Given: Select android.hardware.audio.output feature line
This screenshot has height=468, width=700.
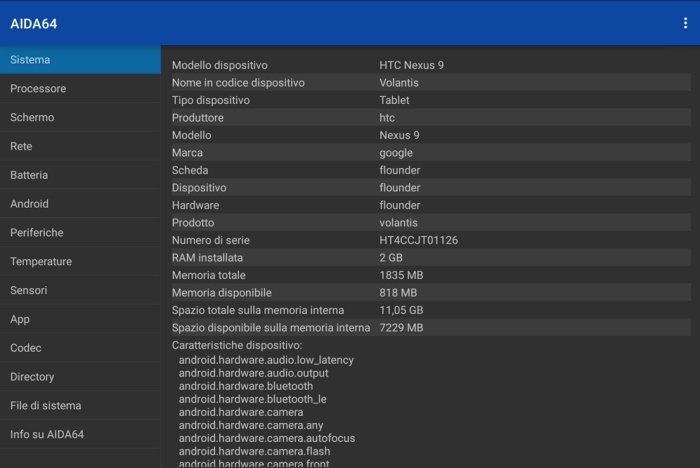Looking at the screenshot, I should pyautogui.click(x=254, y=373).
